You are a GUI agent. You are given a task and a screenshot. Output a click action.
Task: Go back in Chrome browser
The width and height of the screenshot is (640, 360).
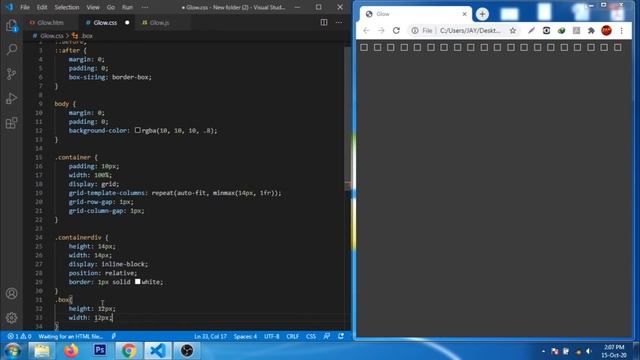click(x=366, y=31)
